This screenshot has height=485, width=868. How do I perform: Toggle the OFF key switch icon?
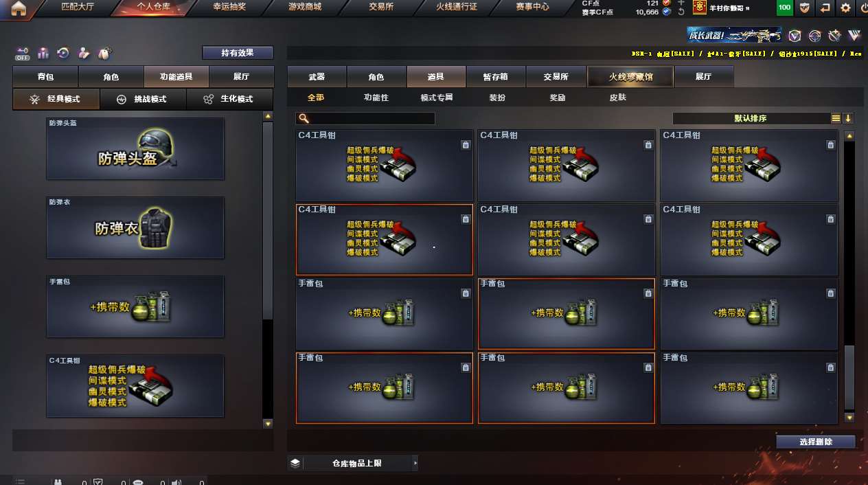(x=23, y=52)
